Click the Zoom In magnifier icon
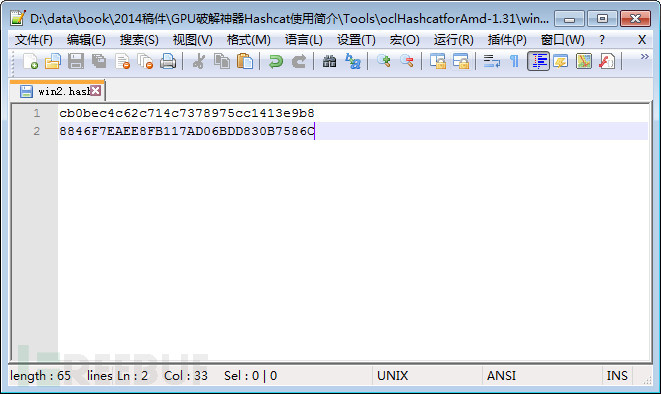Viewport: 661px width, 394px height. (x=384, y=62)
